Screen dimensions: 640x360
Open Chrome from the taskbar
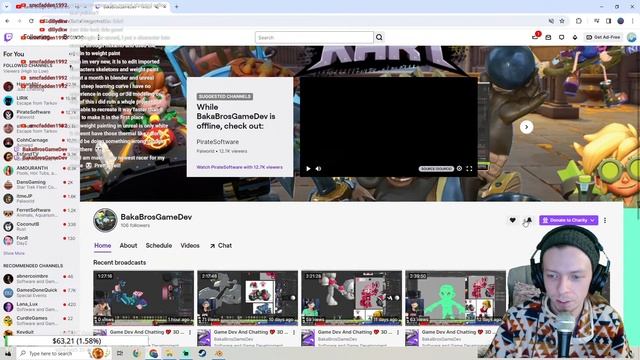pyautogui.click(x=153, y=353)
